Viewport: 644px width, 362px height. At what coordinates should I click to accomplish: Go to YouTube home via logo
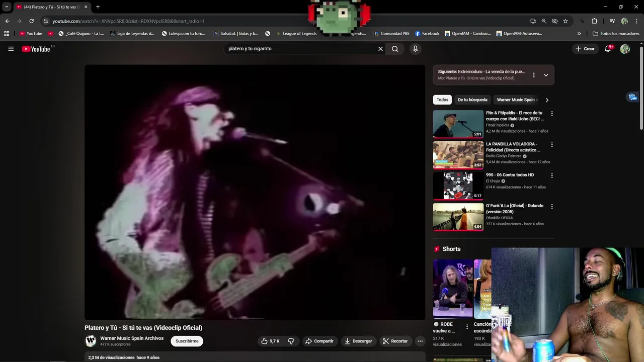pyautogui.click(x=36, y=49)
